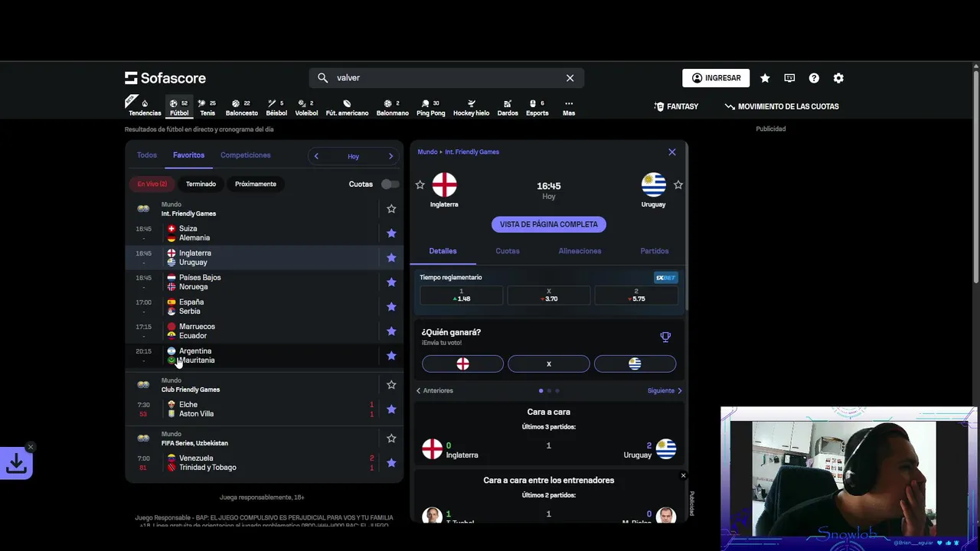The image size is (980, 551).
Task: Go to Siguiente card
Action: click(665, 391)
